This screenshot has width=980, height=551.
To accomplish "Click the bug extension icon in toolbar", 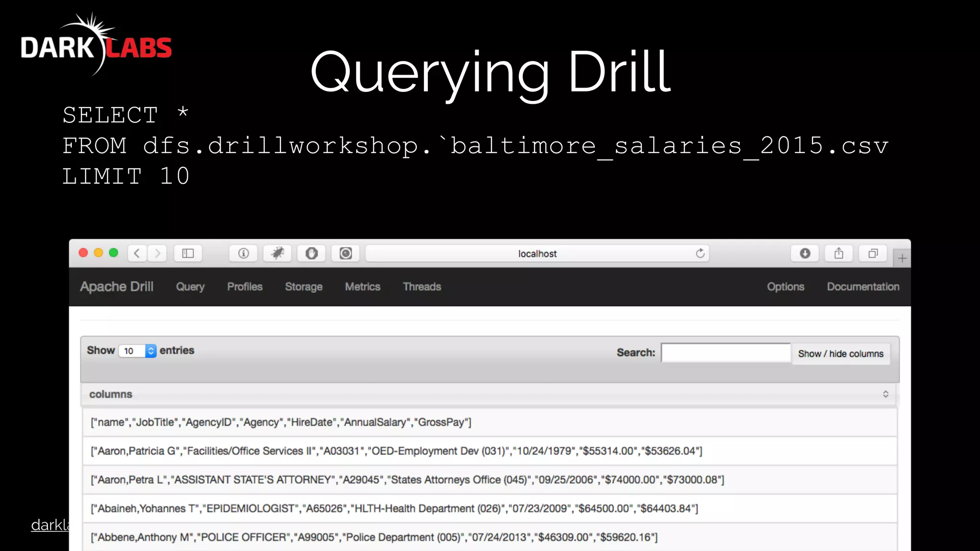I will tap(278, 253).
